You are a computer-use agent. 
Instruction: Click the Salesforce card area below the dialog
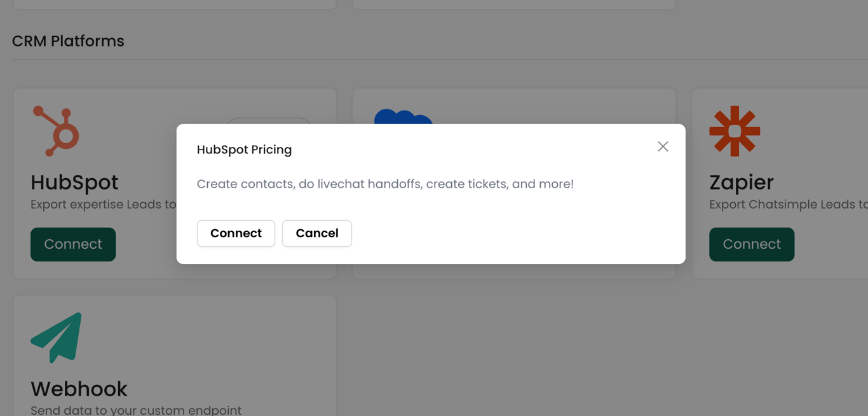coord(513,271)
